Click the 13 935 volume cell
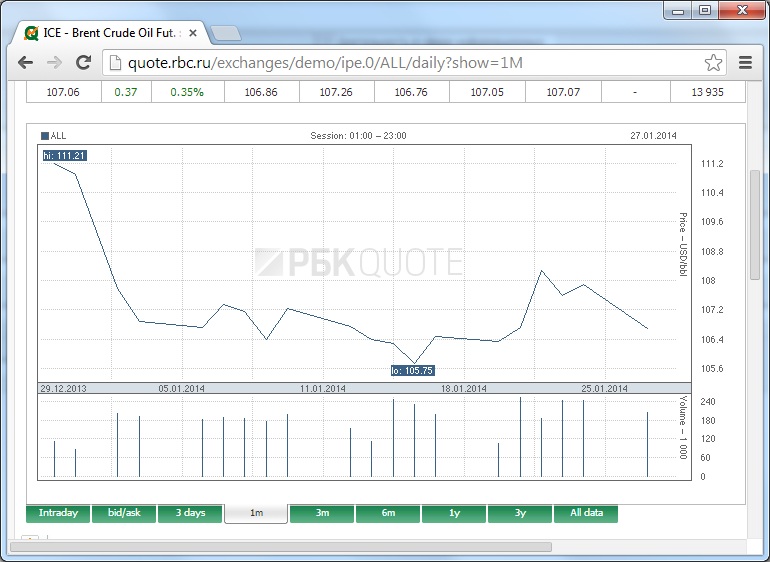The height and width of the screenshot is (562, 770). tap(708, 92)
